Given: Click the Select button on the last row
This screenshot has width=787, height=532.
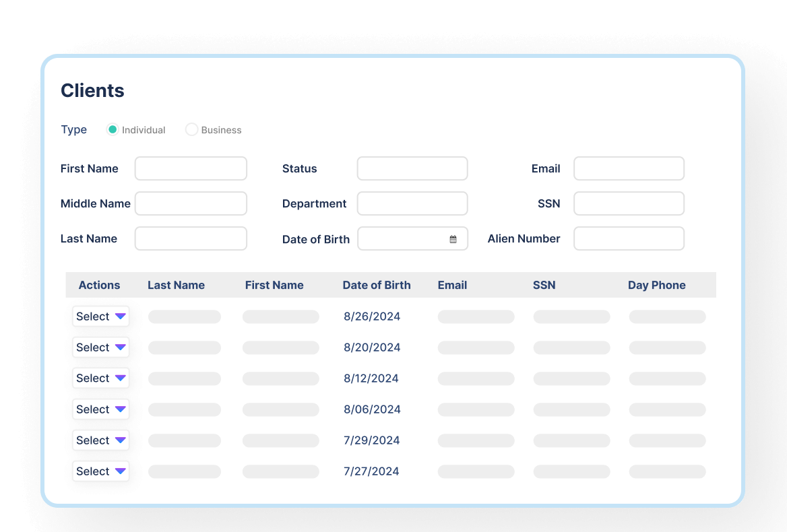Looking at the screenshot, I should point(100,471).
